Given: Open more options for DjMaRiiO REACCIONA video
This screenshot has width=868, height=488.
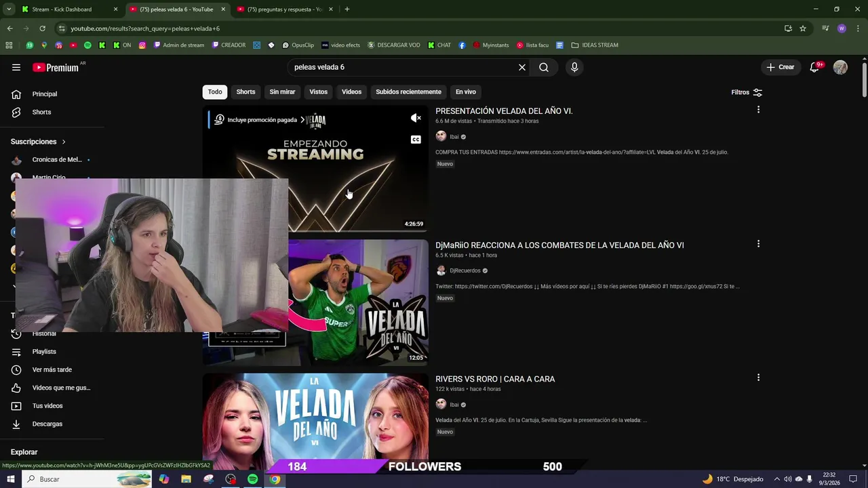Looking at the screenshot, I should pos(758,244).
